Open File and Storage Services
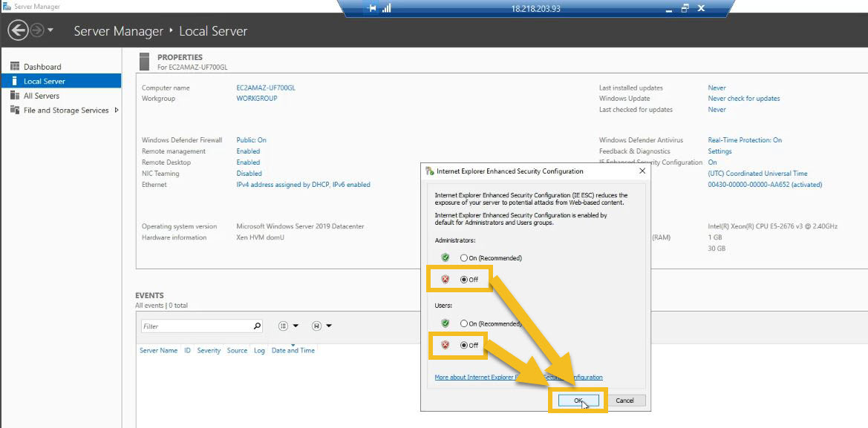868x428 pixels. [66, 110]
